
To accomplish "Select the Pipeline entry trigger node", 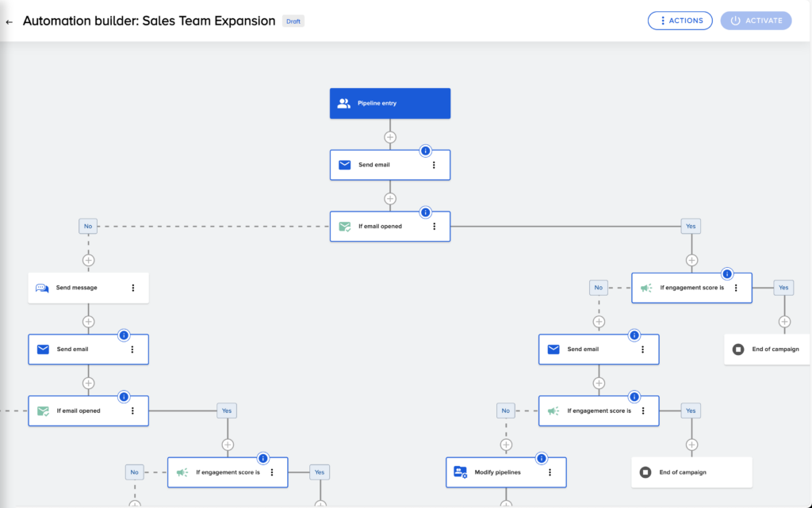I will [390, 103].
